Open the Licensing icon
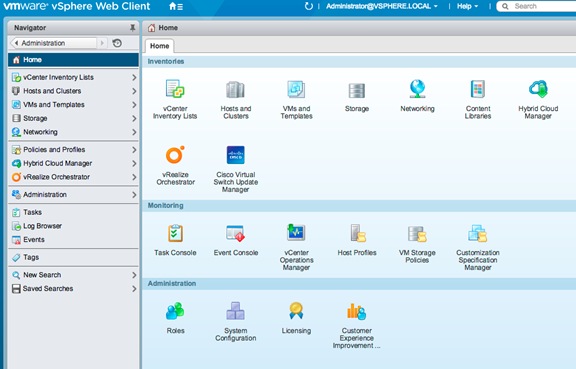The image size is (576, 369). 296,311
